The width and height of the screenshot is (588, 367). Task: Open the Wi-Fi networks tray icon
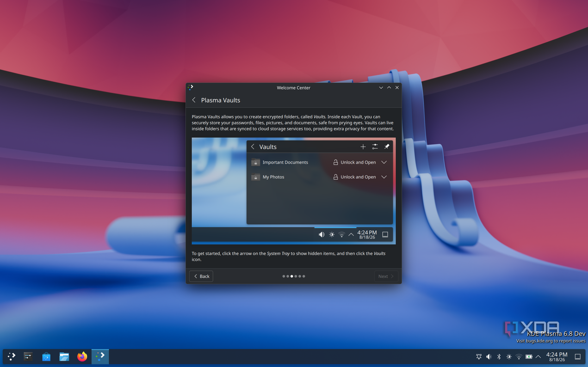[519, 357]
